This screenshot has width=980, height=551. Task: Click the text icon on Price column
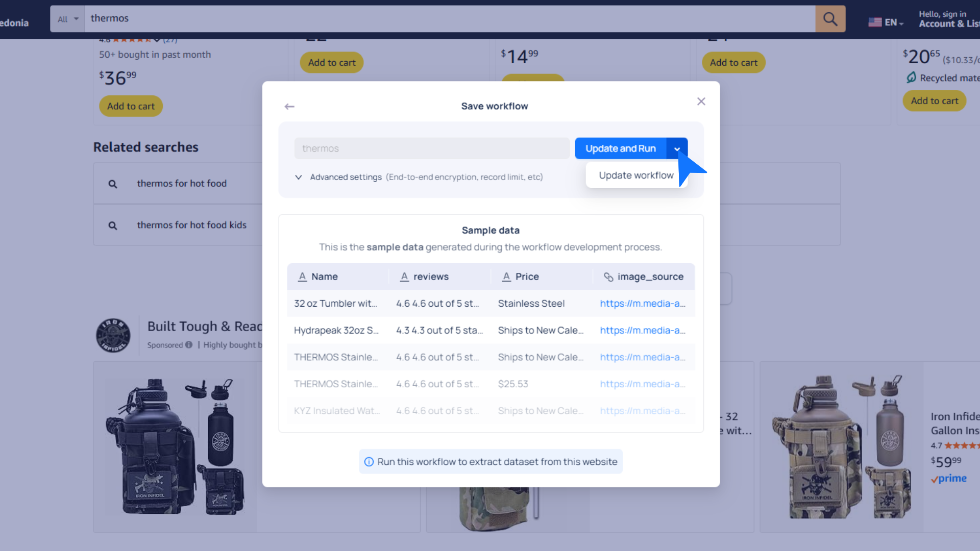[x=506, y=277]
